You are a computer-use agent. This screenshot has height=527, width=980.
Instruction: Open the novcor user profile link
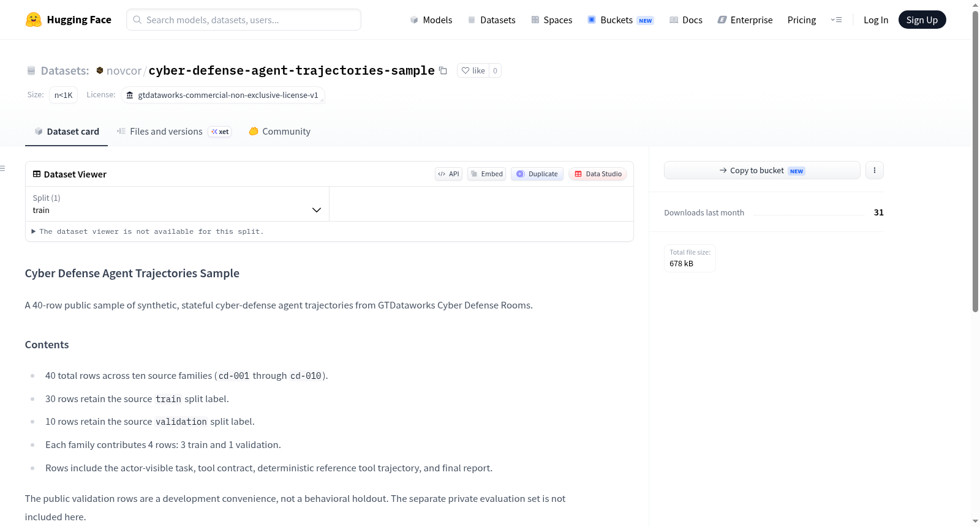pos(124,70)
